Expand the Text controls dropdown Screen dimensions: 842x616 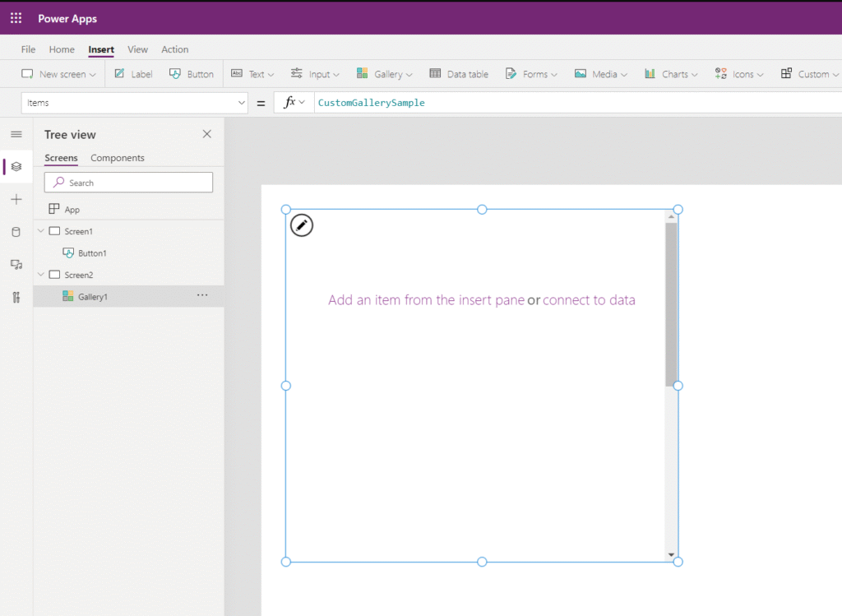[252, 74]
